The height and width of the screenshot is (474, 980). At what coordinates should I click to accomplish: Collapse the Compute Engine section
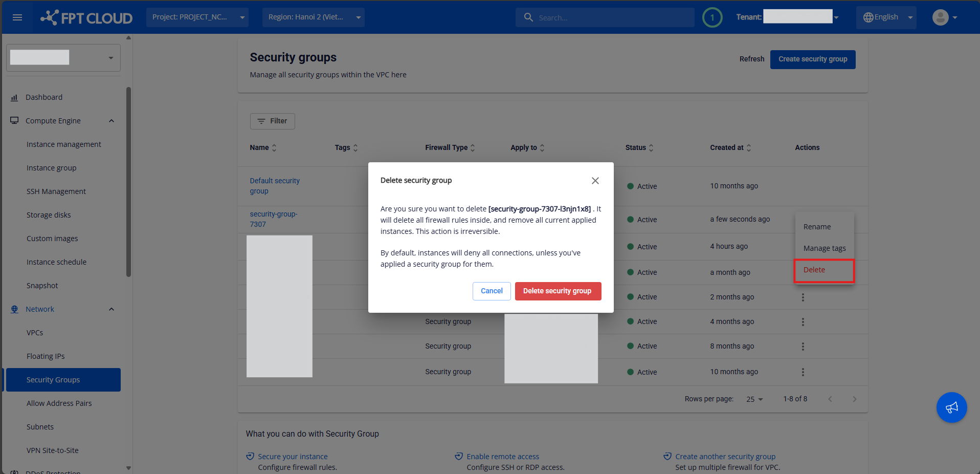[112, 121]
